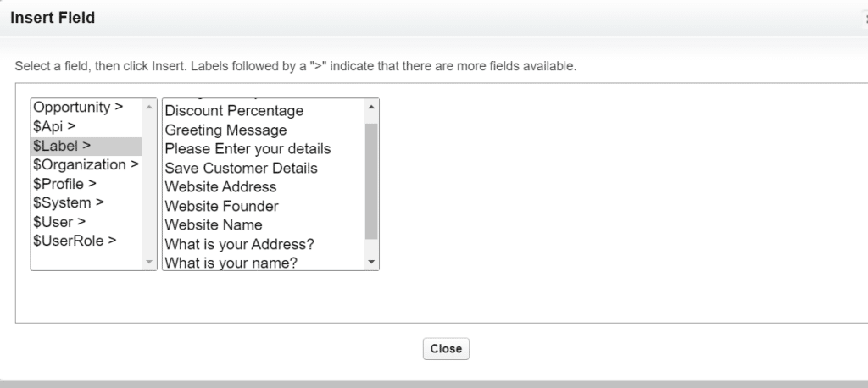
Task: Pick the Save Customer Details label
Action: [241, 168]
